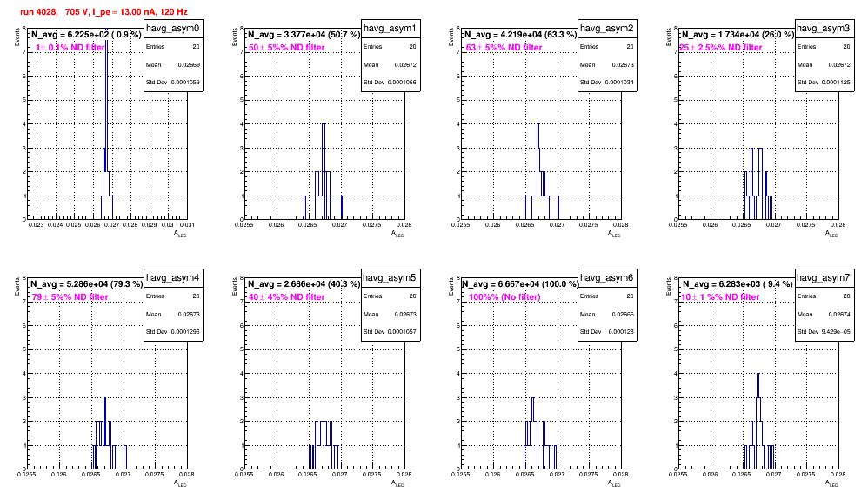
Task: Select the magenta 25 ± 2.5% ND filter text
Action: [x=721, y=48]
